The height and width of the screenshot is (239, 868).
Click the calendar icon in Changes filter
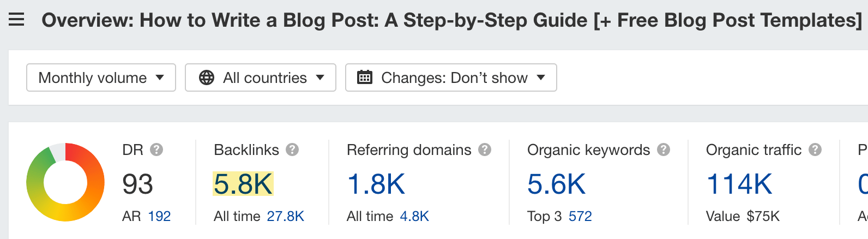[364, 77]
